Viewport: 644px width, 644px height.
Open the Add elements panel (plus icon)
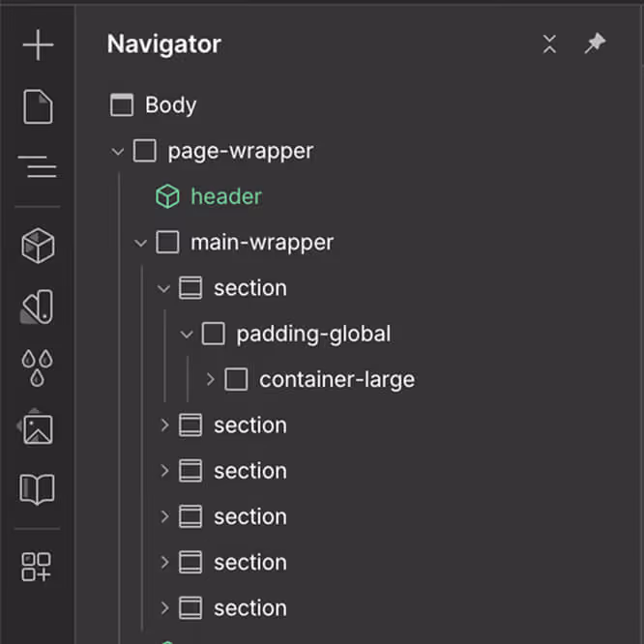(38, 44)
